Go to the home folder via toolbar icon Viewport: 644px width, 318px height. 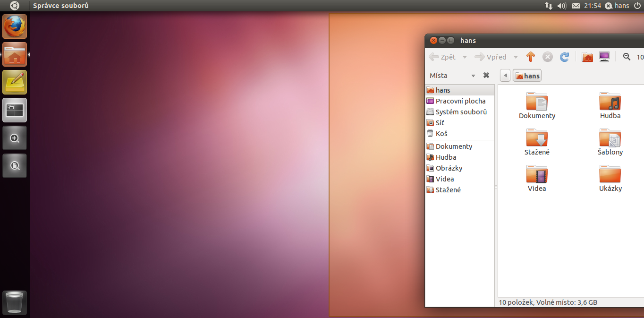(587, 57)
